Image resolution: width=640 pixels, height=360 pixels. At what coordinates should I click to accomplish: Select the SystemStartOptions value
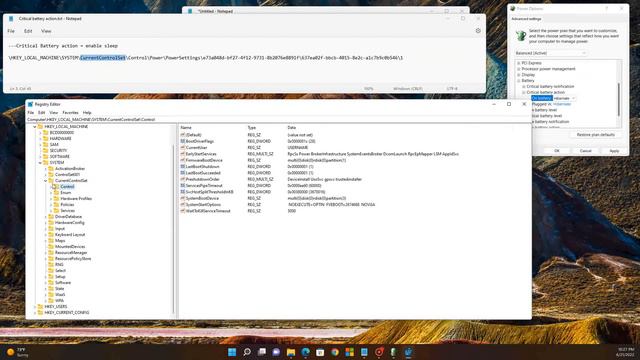pos(203,204)
